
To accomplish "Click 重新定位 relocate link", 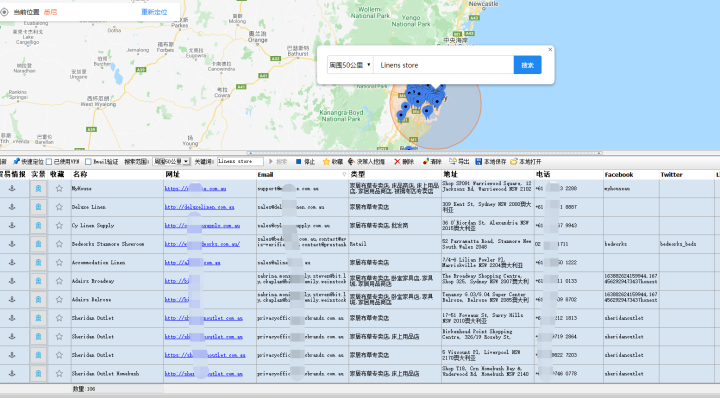I will pos(154,12).
